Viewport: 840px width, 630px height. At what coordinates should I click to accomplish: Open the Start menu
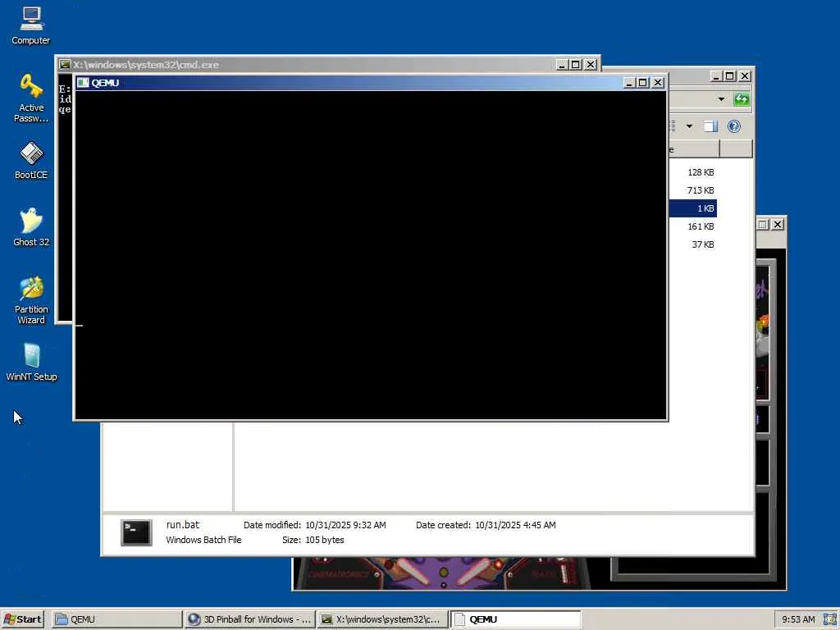click(x=22, y=619)
